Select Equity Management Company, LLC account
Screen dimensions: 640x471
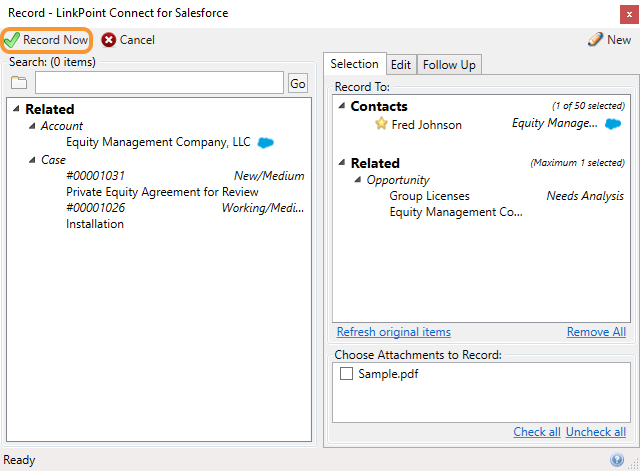pos(158,142)
